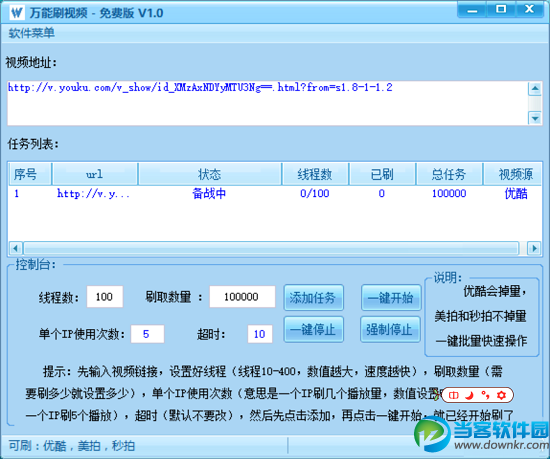Click status bar text 可刷：优酷，美拍，秒拍
Screen dimensions: 550x459
point(72,446)
